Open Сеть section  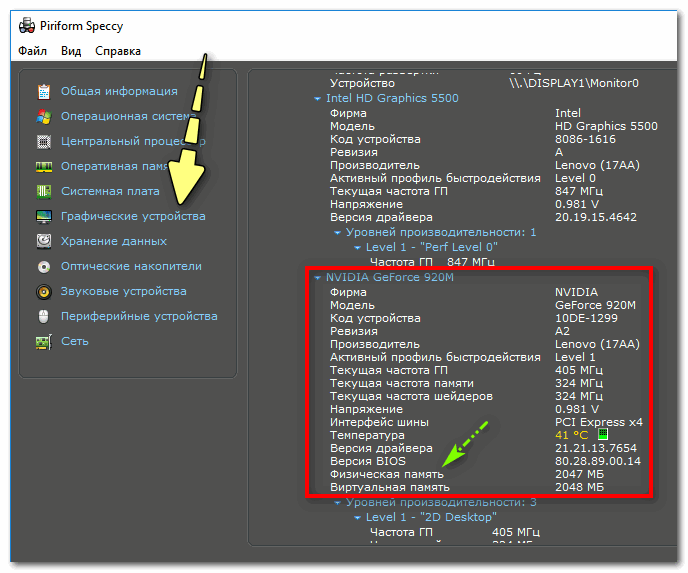tap(75, 341)
